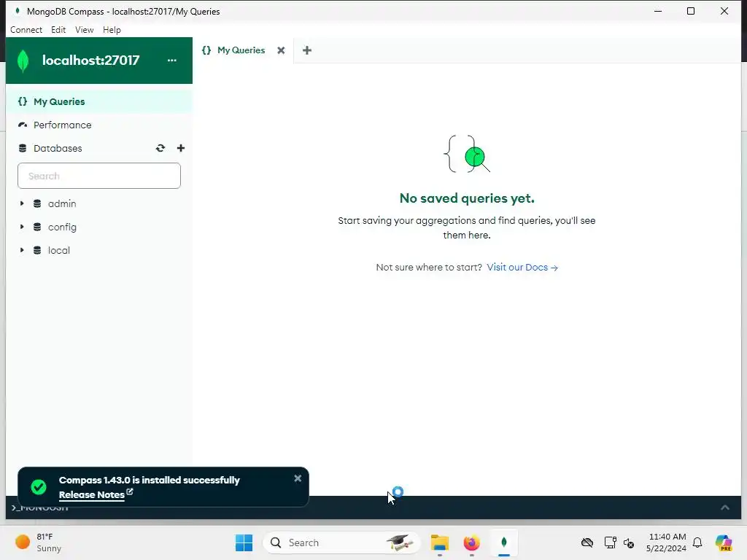Expand the admin database
747x560 pixels.
[x=22, y=204]
